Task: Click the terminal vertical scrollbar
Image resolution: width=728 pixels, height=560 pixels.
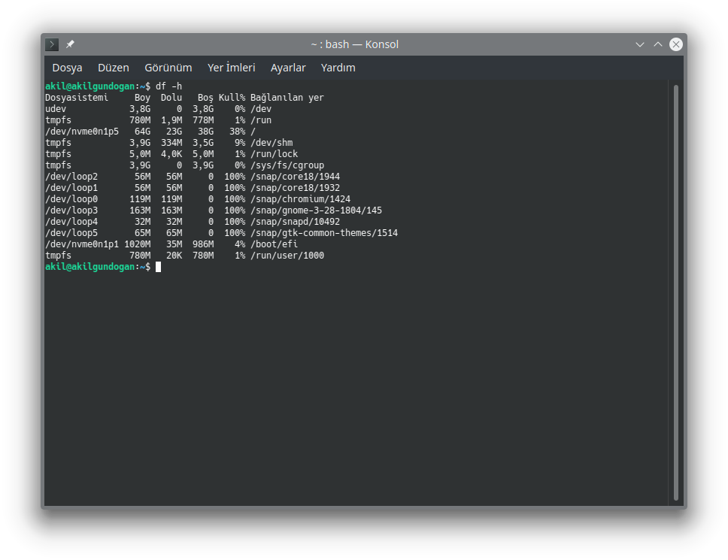Action: coord(676,292)
